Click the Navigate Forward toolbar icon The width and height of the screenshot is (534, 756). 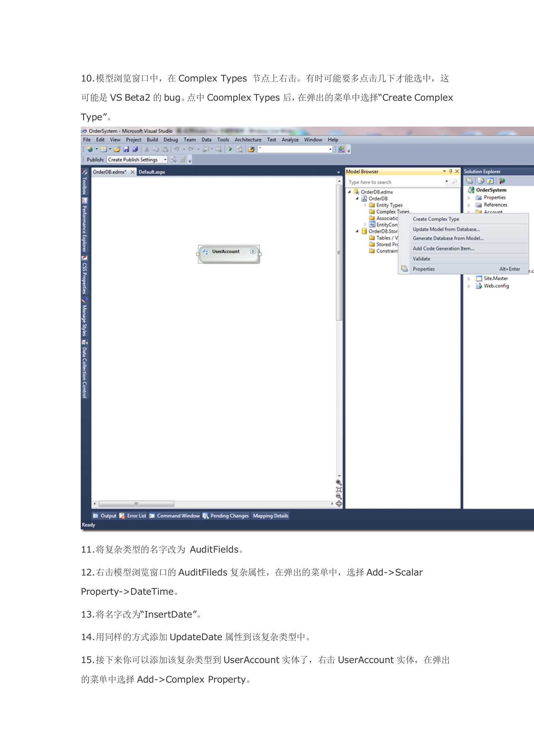[219, 149]
